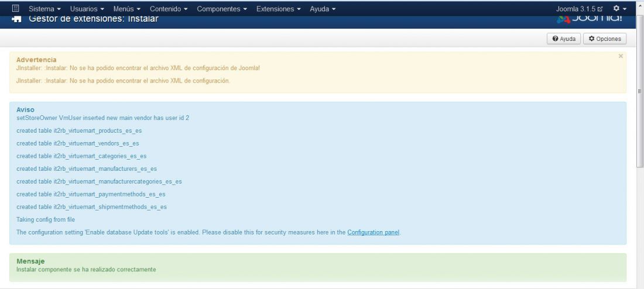Click the 'setStoreOwner VmUser inserted' notice line

pos(102,118)
